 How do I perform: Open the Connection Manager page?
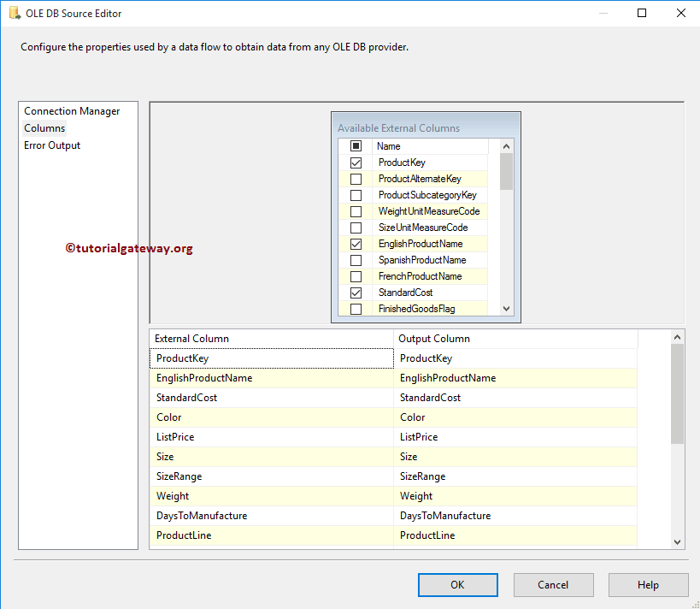click(74, 111)
